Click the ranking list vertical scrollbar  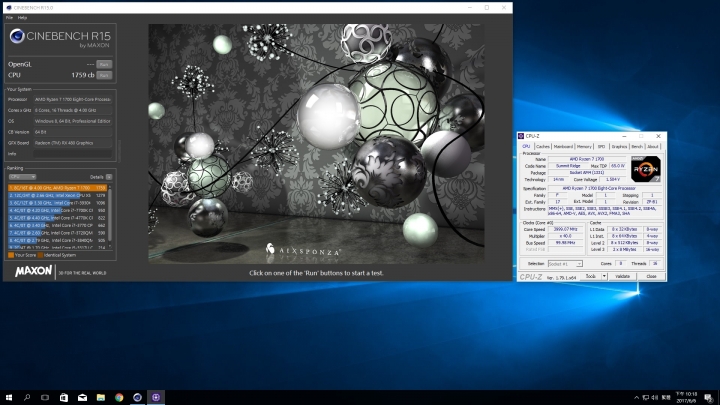tap(110, 217)
